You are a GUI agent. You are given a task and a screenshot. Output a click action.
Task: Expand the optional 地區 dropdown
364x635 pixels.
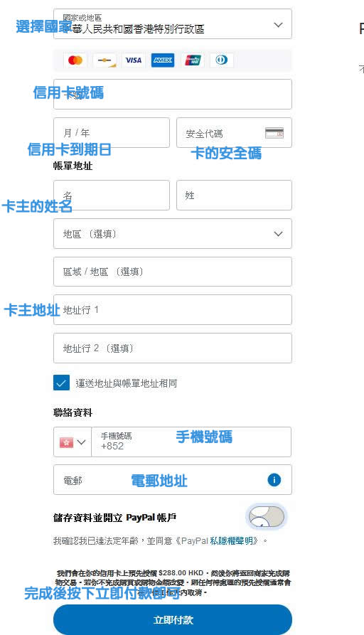tap(173, 234)
